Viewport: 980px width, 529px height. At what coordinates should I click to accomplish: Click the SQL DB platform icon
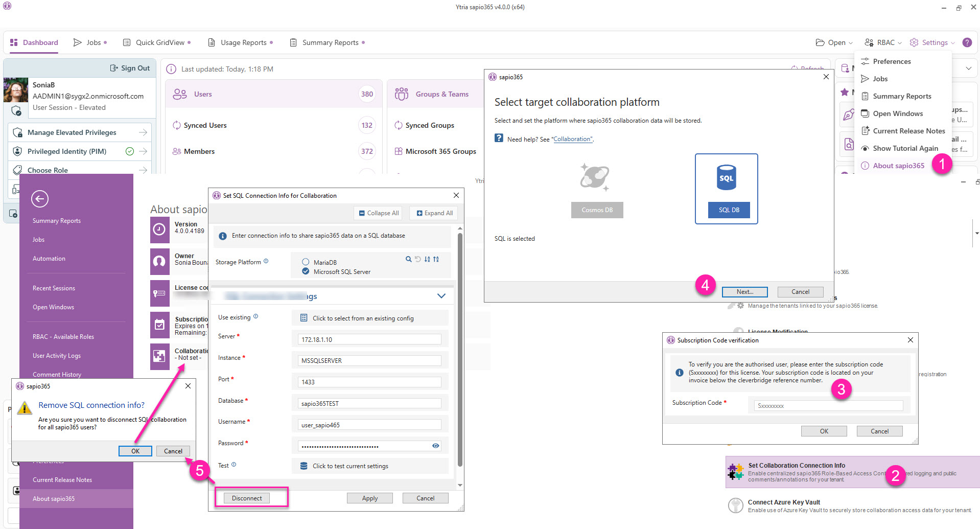pos(726,178)
